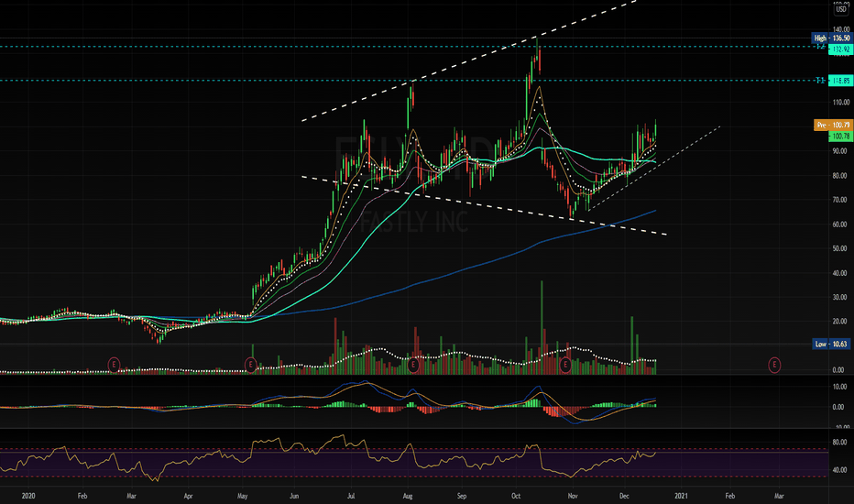Viewport: 854px width, 504px height.
Task: Click the 20.00 price axis value
Action: click(x=840, y=322)
